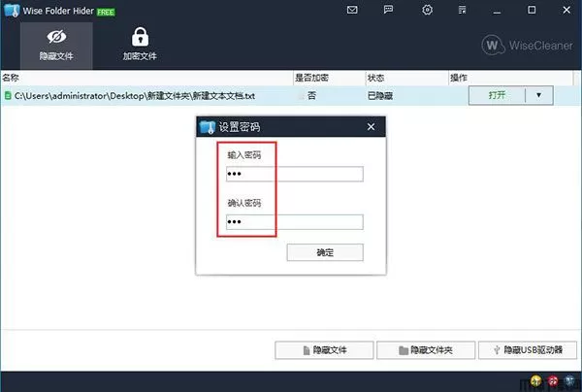Switch to the 加密文件 tab
This screenshot has width=582, height=392.
click(x=140, y=46)
